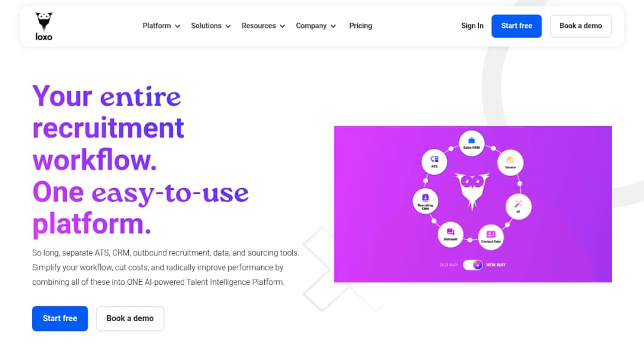Viewport: 644px width, 363px height.
Task: Expand the Company dropdown menu
Action: click(x=316, y=26)
